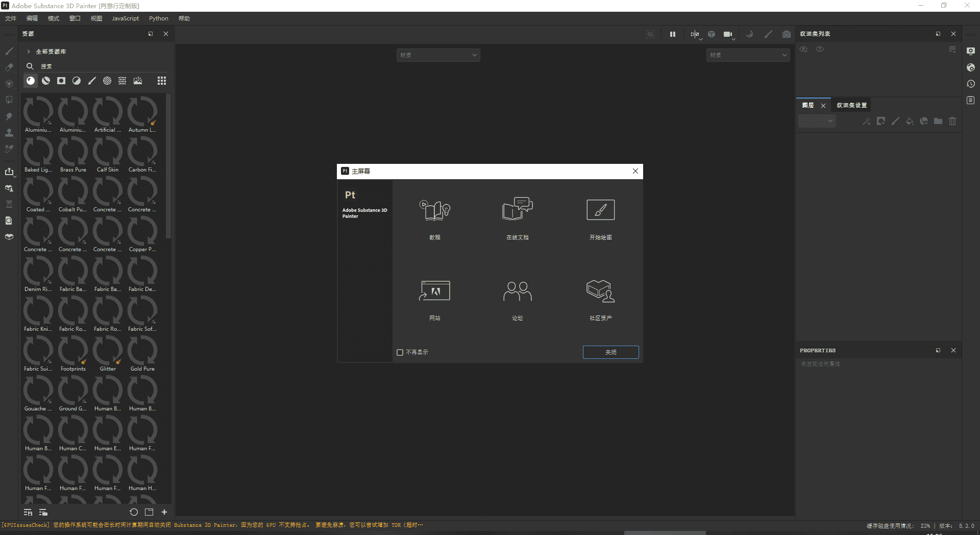Switch to the 纹理集设置 tab

850,105
